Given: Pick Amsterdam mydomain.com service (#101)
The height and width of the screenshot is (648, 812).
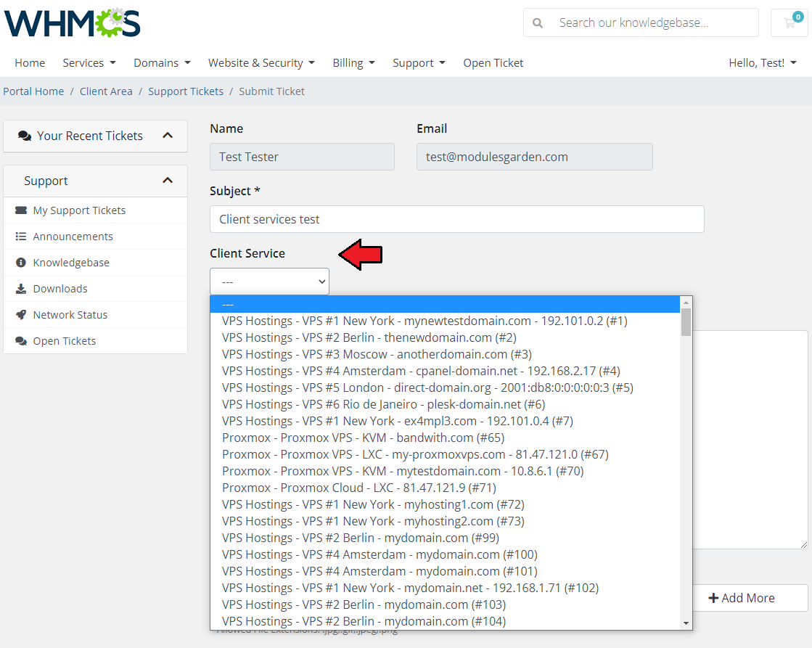Looking at the screenshot, I should pos(445,571).
